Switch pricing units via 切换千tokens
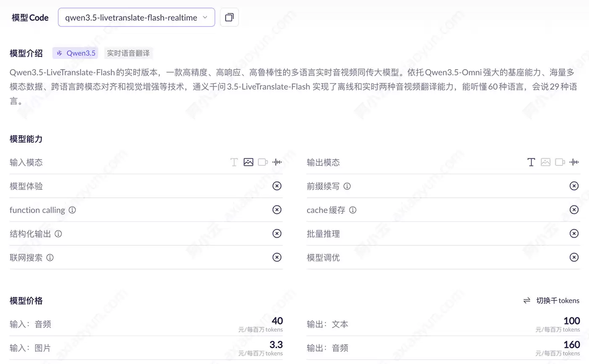 pos(551,300)
